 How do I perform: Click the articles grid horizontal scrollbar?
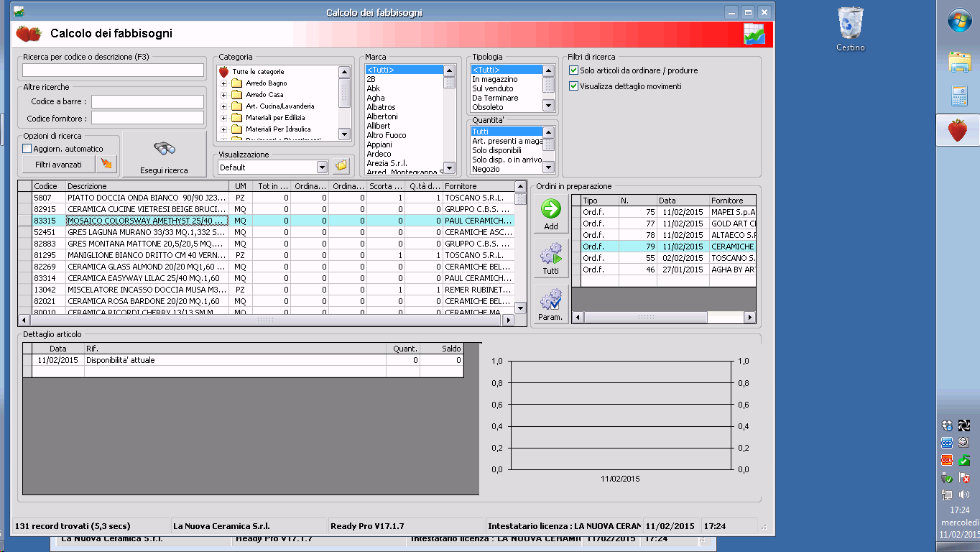(x=267, y=320)
